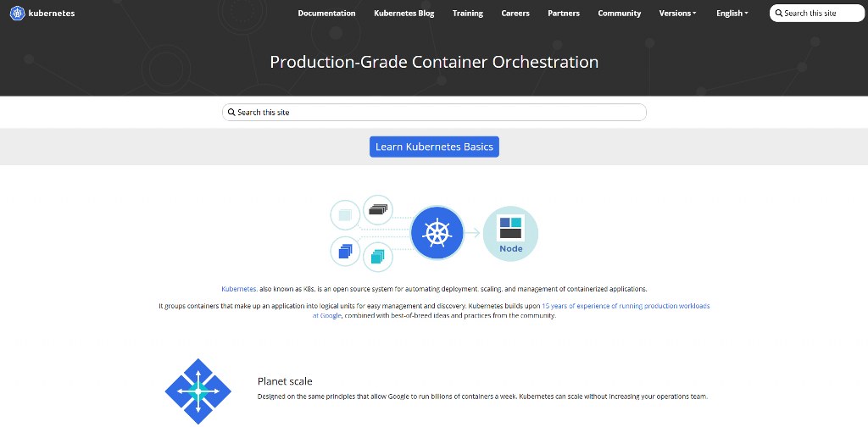Click the magnifier icon in main search bar
Image resolution: width=868 pixels, height=427 pixels.
[x=231, y=113]
